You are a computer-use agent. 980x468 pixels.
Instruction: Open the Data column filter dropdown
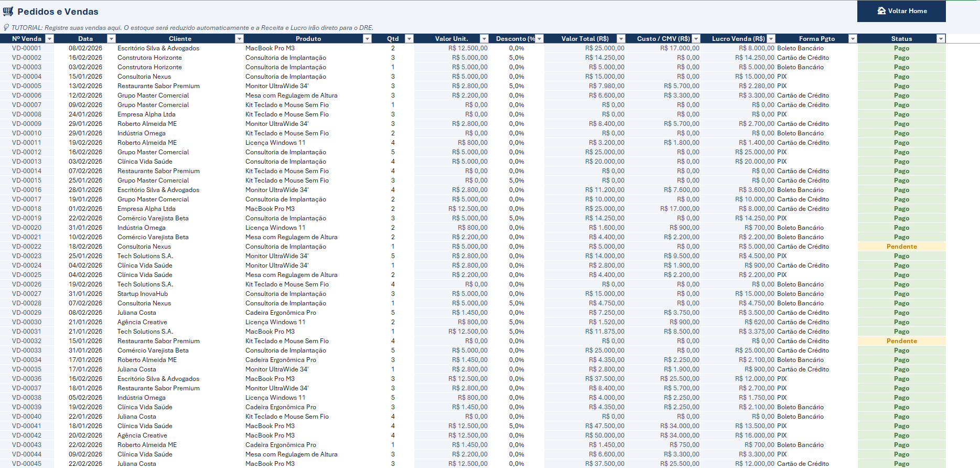point(111,39)
